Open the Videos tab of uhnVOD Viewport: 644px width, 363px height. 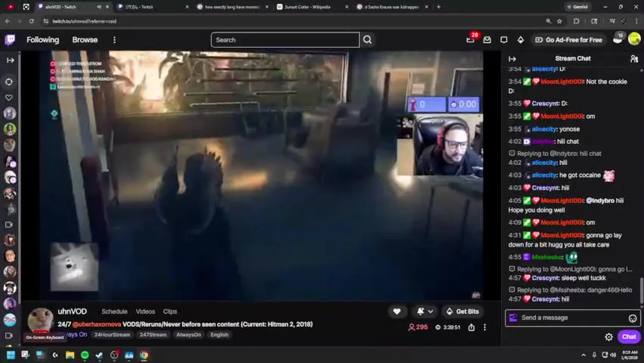pos(145,312)
